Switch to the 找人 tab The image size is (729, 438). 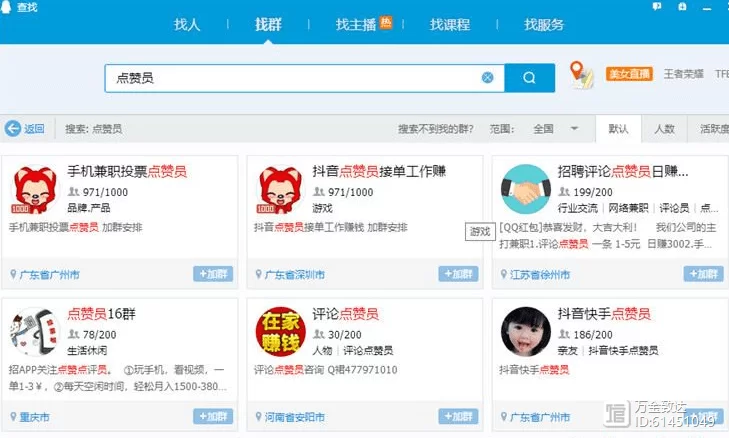(x=187, y=24)
